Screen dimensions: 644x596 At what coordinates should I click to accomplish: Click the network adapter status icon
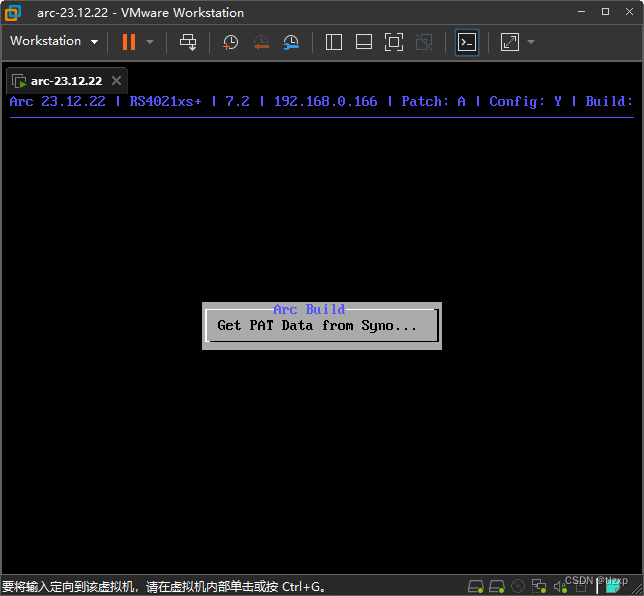(539, 586)
